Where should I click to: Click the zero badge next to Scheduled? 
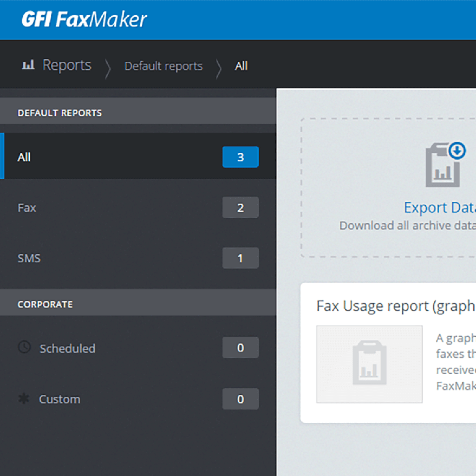click(x=240, y=348)
